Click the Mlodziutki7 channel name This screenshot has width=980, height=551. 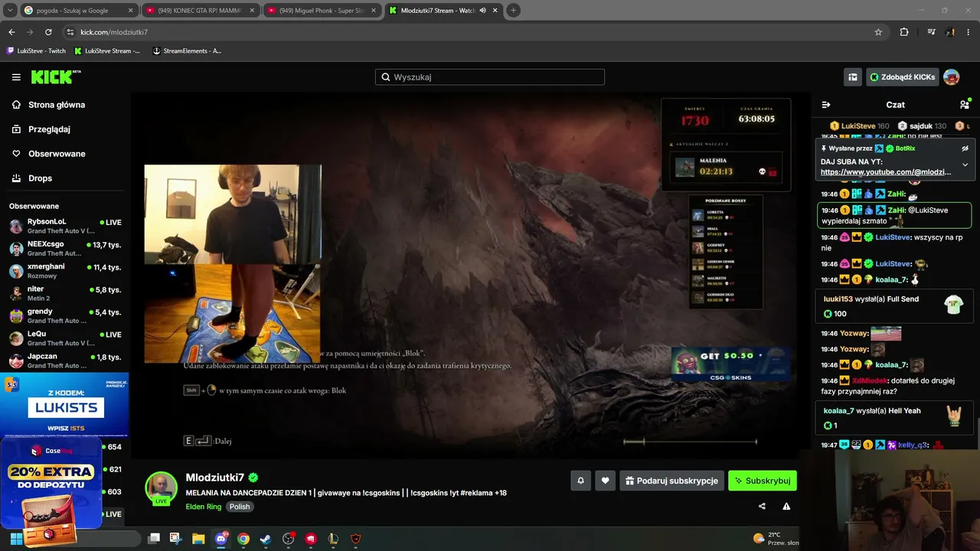coord(214,478)
